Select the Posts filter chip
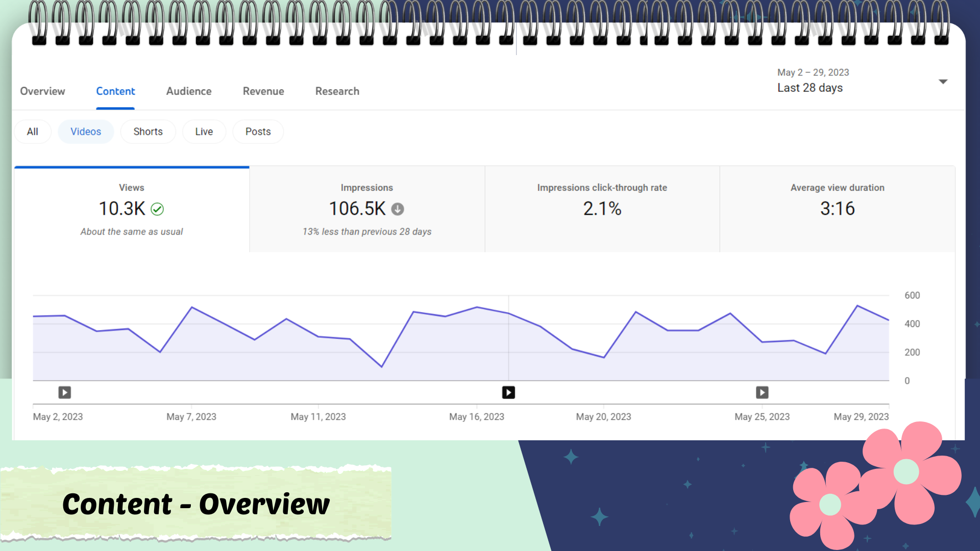980x551 pixels. [258, 132]
